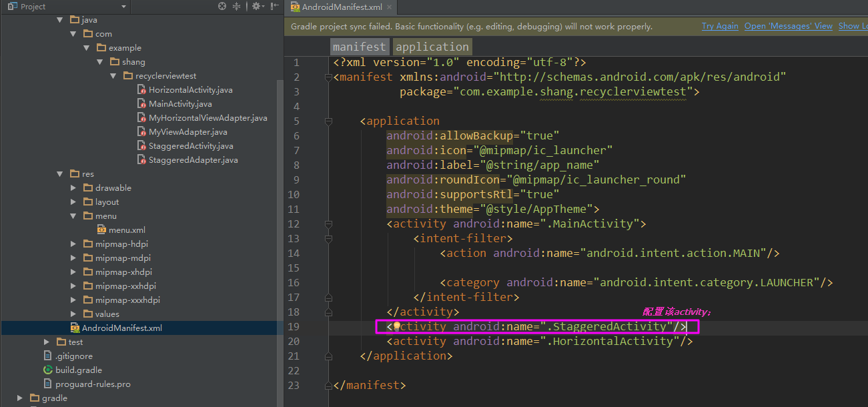Select the manifest breadcrumb item
Screen dimensions: 868x407
pyautogui.click(x=359, y=47)
